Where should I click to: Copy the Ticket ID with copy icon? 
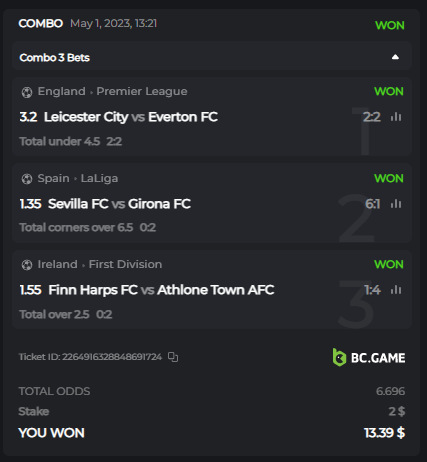coord(173,357)
